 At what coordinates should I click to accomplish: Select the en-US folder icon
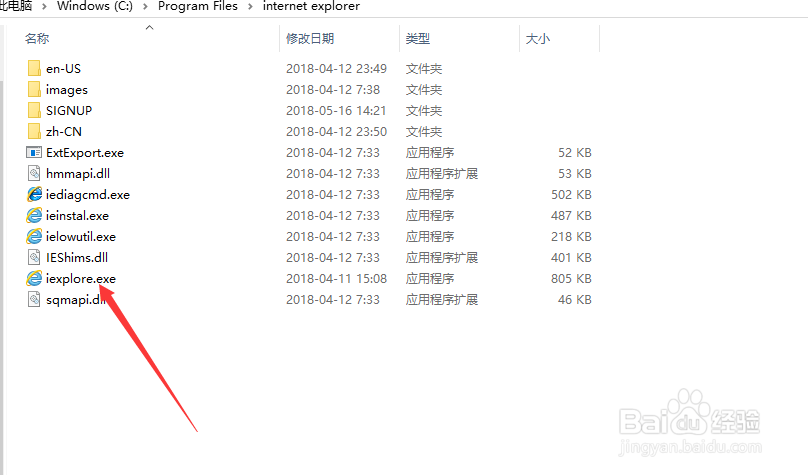click(34, 69)
